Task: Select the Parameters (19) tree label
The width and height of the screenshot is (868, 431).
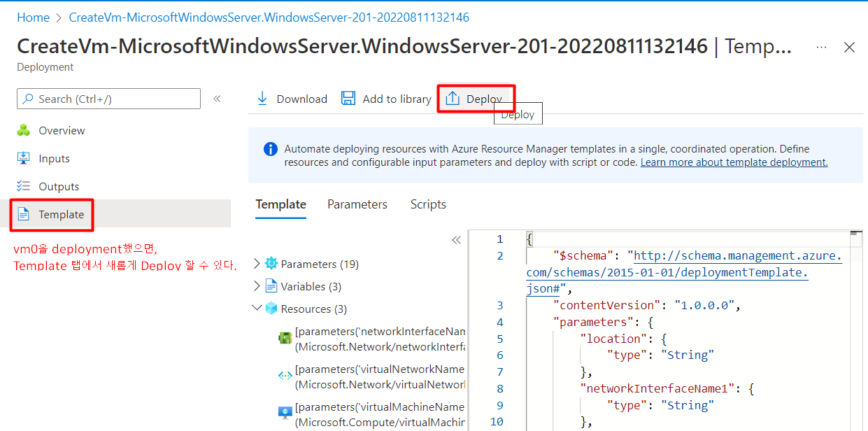Action: coord(320,264)
